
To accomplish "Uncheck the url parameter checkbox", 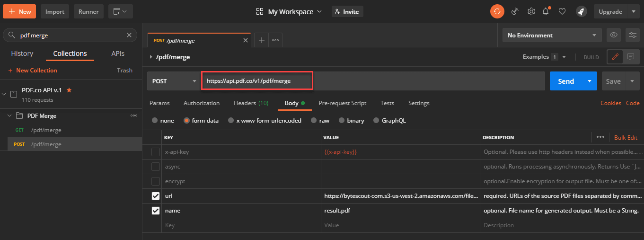I will tap(155, 196).
